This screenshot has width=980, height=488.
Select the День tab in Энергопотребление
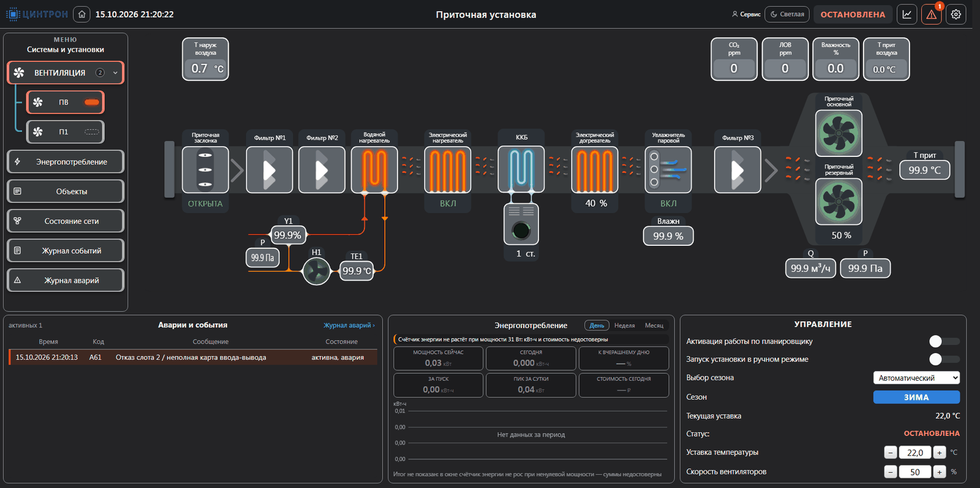point(597,326)
